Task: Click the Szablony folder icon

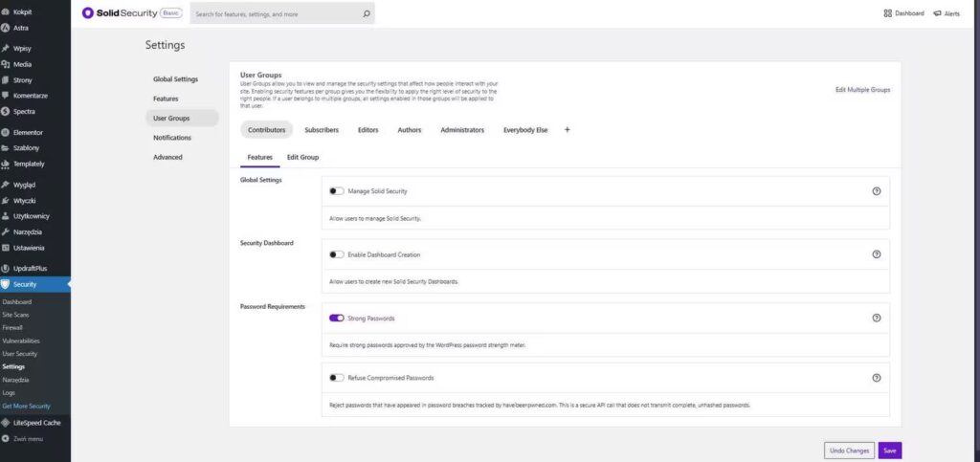Action: click(5, 148)
